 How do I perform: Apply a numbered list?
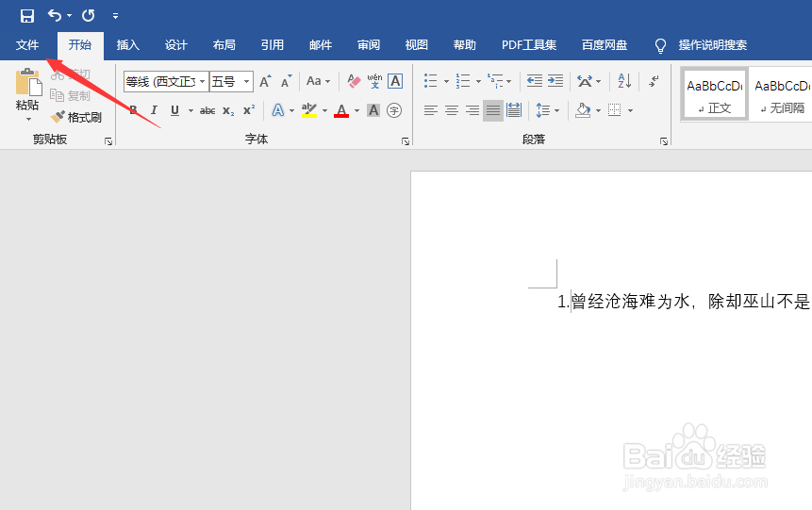(x=463, y=81)
